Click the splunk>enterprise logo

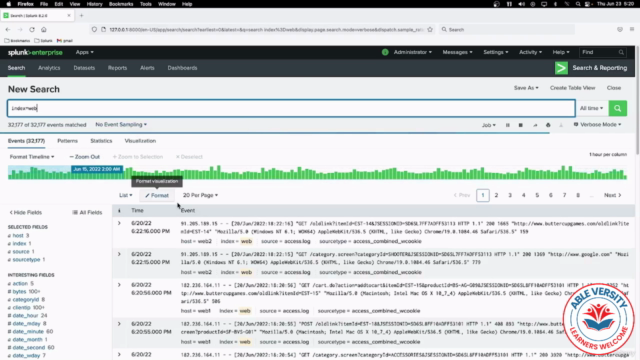coord(35,52)
